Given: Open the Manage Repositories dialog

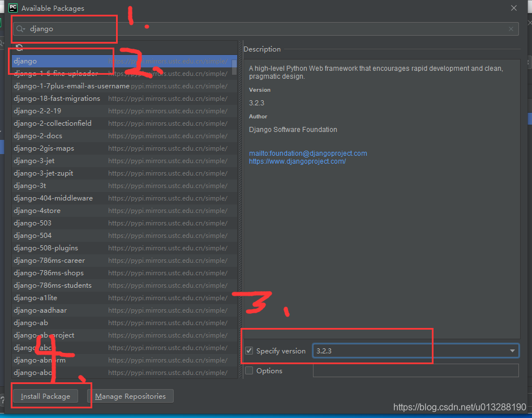Looking at the screenshot, I should pos(132,396).
